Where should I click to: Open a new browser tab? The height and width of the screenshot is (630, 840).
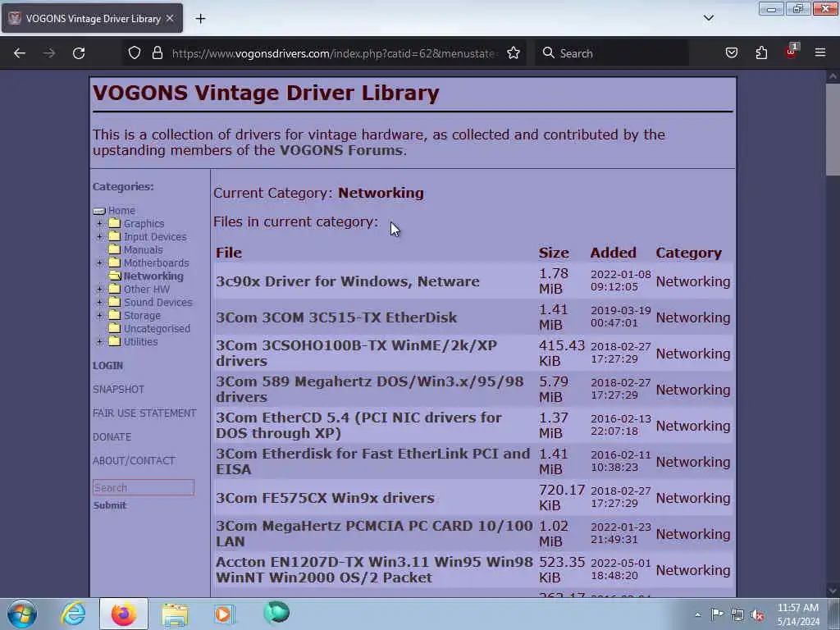click(x=200, y=19)
